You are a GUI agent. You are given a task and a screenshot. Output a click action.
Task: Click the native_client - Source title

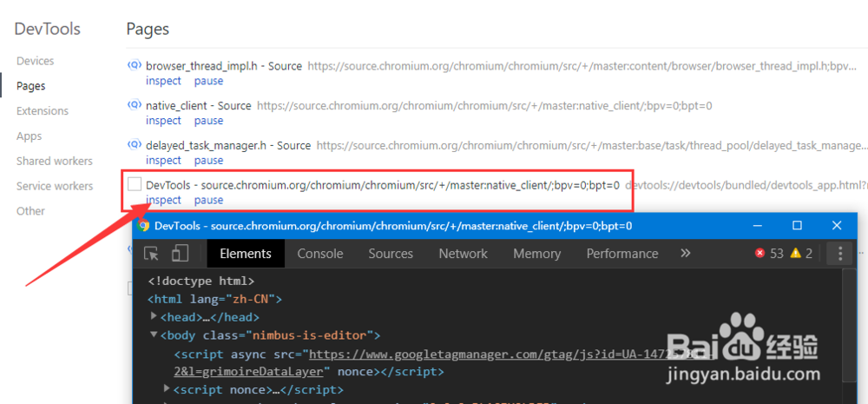(x=198, y=106)
